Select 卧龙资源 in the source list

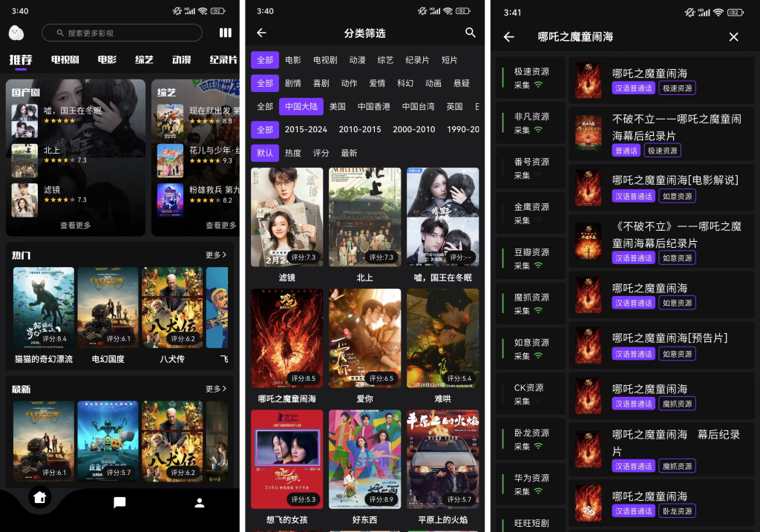530,439
